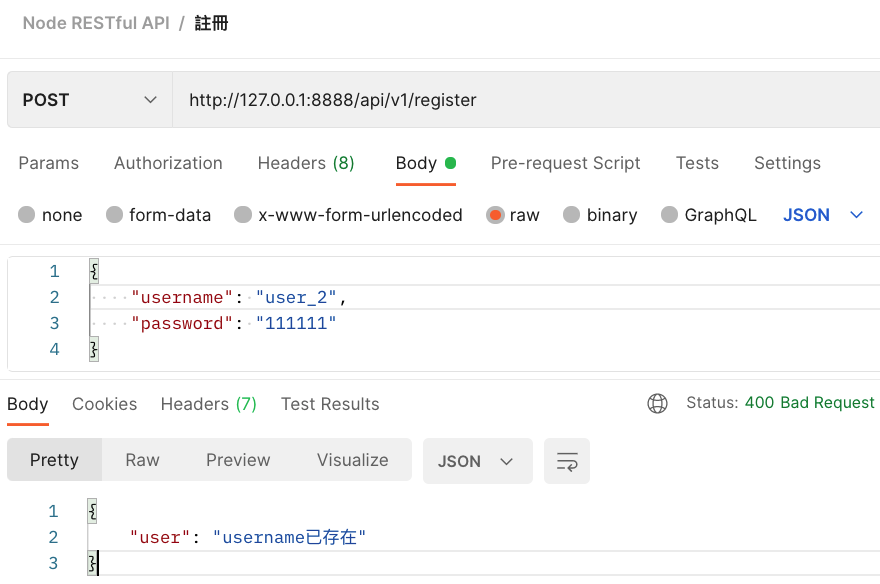Click the request URL input field

(526, 100)
